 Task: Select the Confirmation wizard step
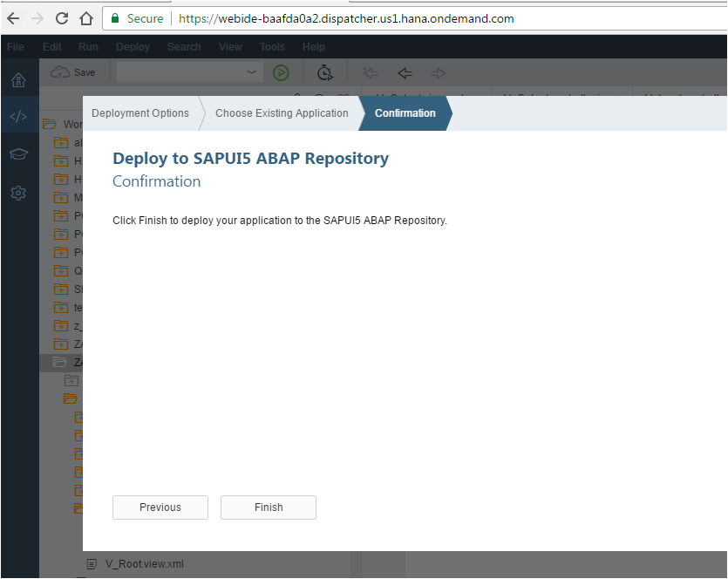coord(405,113)
